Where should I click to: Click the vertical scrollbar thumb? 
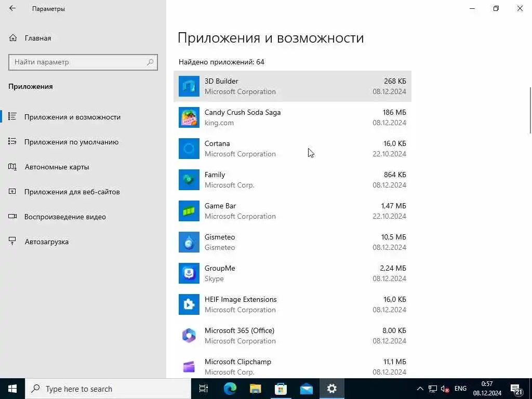click(530, 110)
